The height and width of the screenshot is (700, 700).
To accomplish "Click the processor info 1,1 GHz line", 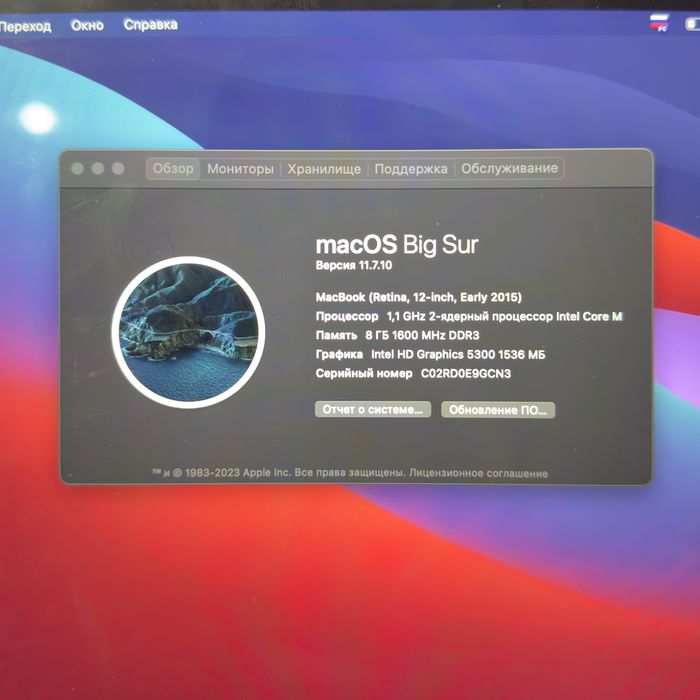I will (x=469, y=317).
